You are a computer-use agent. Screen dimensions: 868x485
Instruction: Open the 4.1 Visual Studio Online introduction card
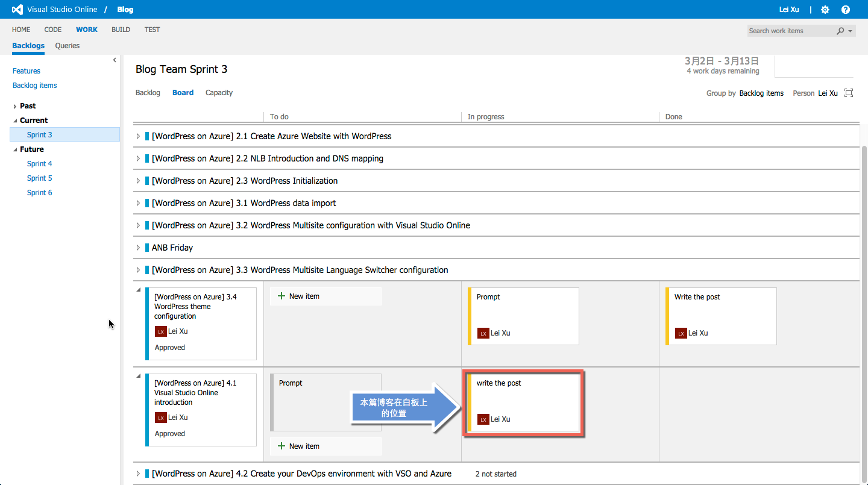pos(201,410)
